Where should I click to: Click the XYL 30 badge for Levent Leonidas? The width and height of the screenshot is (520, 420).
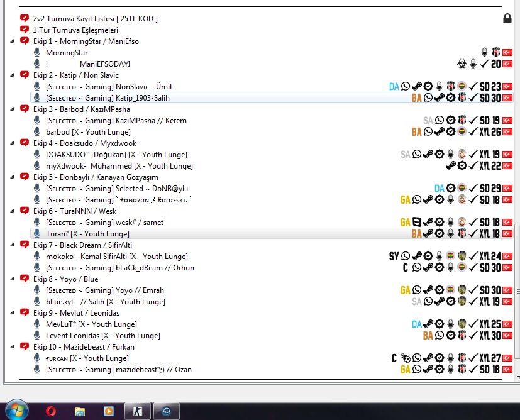click(x=490, y=336)
